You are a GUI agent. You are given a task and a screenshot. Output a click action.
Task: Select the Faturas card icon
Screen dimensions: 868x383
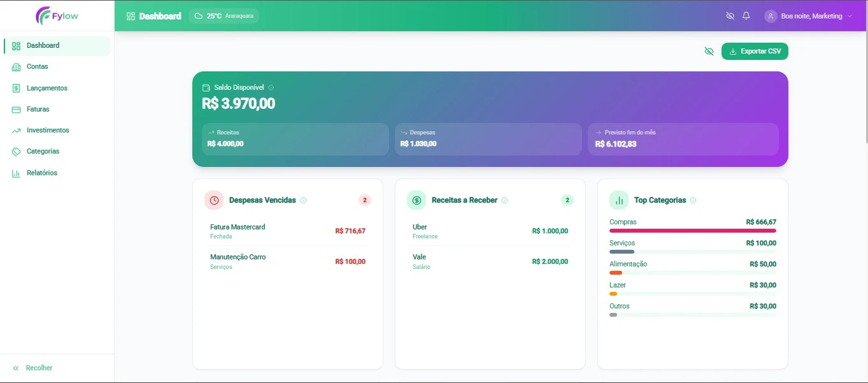[15, 109]
